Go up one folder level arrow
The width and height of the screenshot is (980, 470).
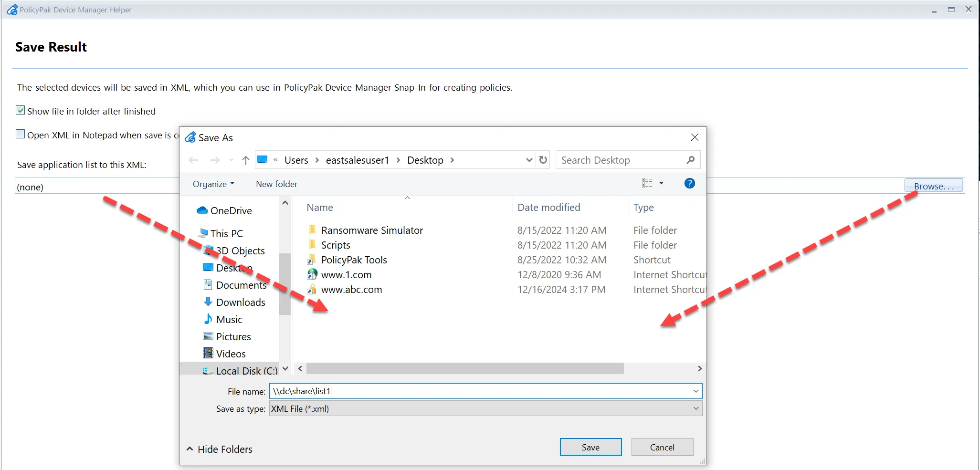pyautogui.click(x=246, y=160)
